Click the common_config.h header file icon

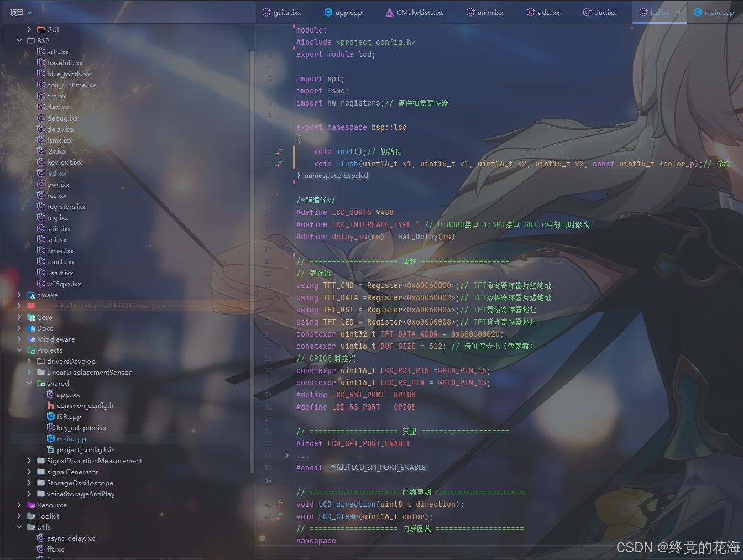click(x=51, y=405)
